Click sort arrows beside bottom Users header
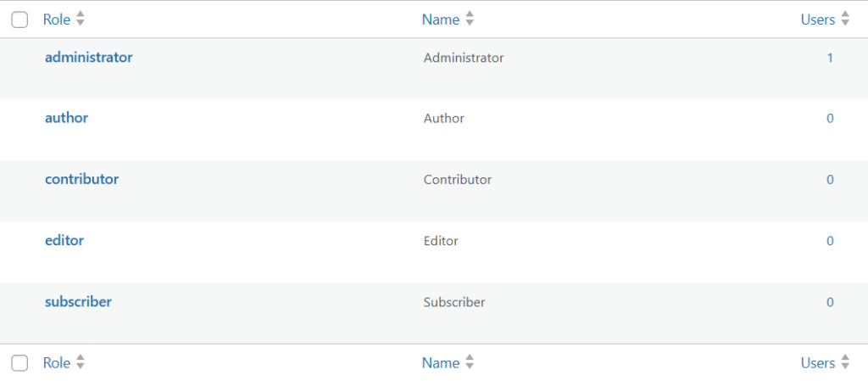Screen dimensions: 868x381 (x=845, y=363)
